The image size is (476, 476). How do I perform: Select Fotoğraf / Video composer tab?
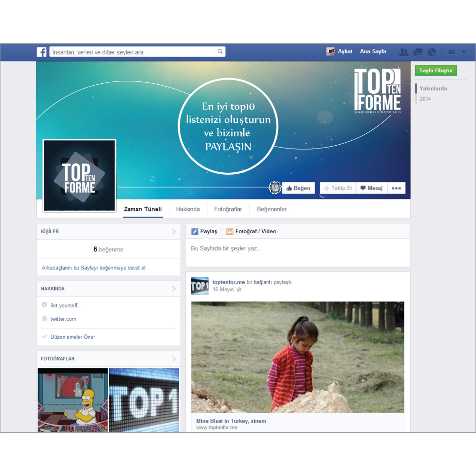tap(251, 231)
